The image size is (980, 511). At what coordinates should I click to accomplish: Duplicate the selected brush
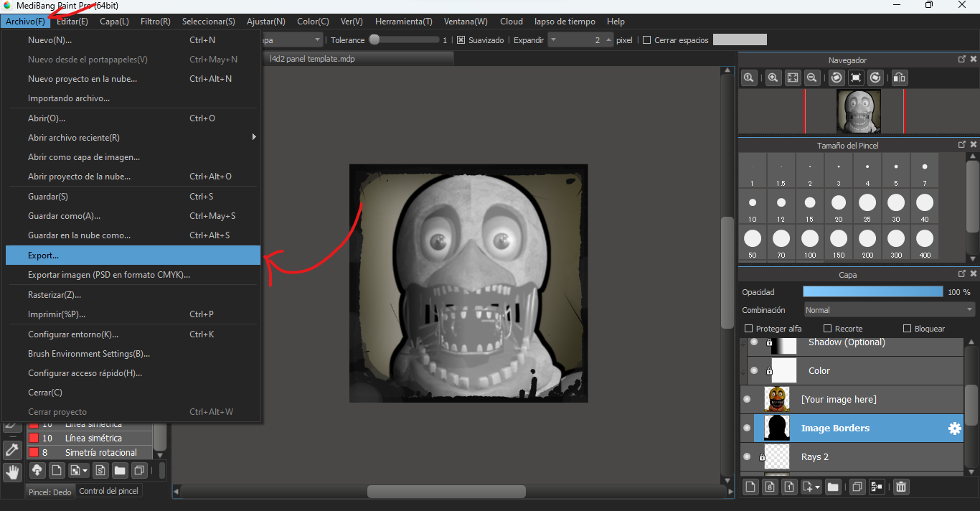click(x=140, y=471)
